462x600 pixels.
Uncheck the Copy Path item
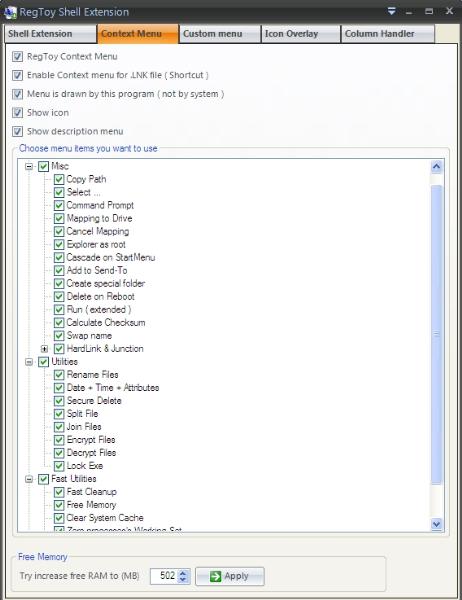59,179
